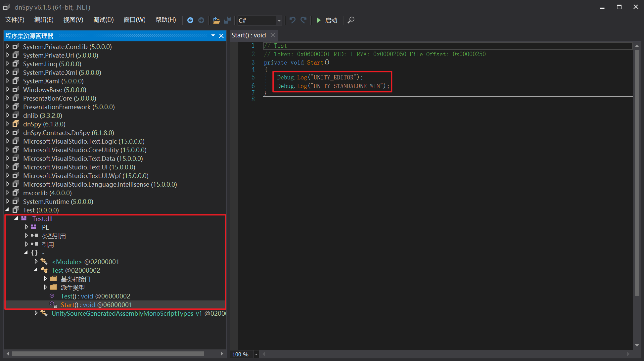Click the save all icon
644x361 pixels.
227,20
